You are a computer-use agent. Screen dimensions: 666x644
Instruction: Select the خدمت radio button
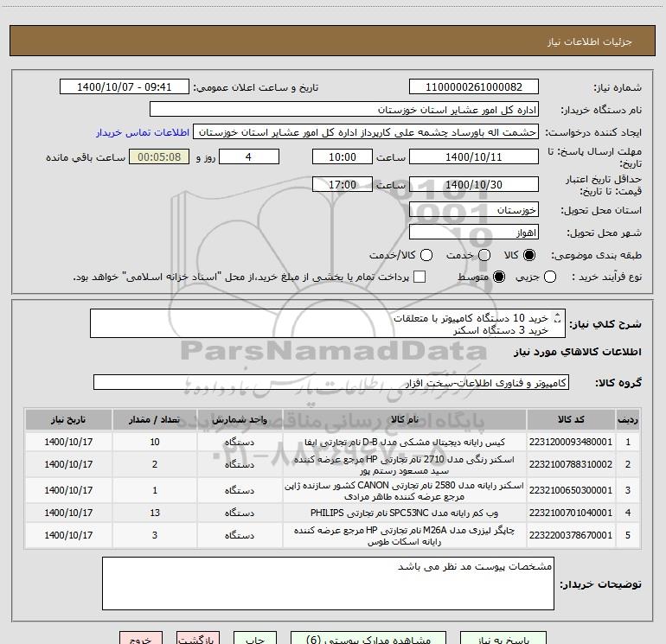coord(484,255)
